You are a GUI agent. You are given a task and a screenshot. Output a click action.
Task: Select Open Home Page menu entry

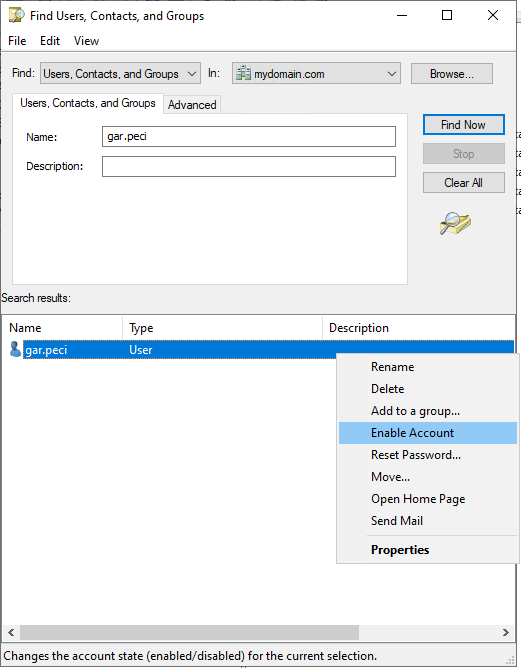428,499
